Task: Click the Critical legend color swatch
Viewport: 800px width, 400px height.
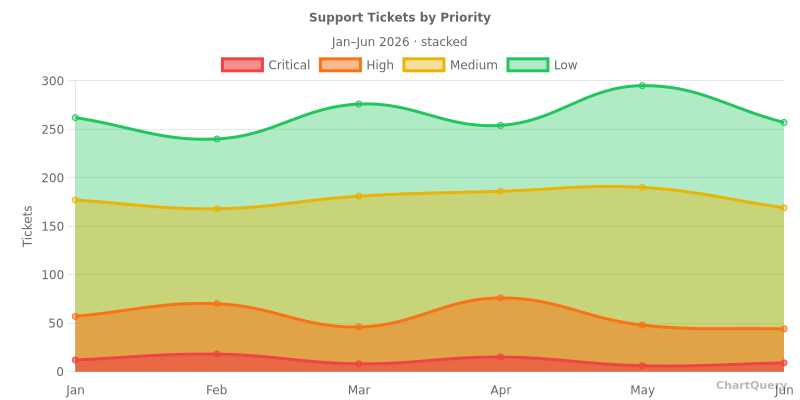Action: click(x=242, y=65)
